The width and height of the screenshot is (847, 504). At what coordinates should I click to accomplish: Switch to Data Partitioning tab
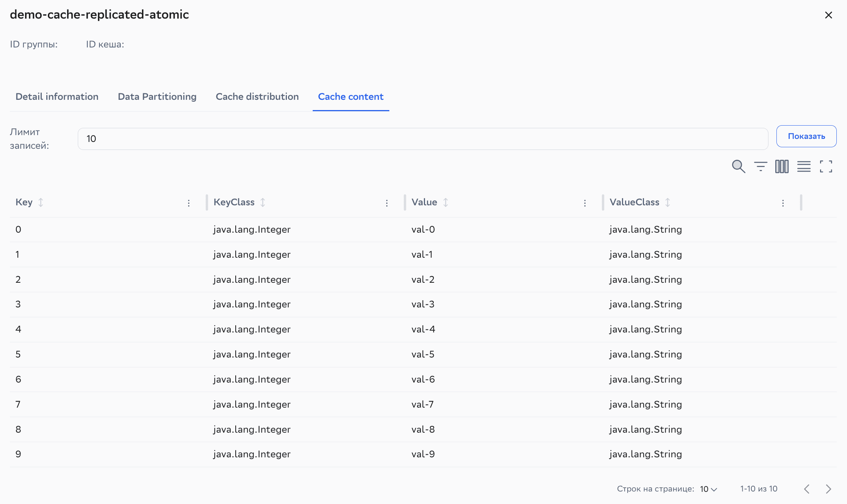157,97
